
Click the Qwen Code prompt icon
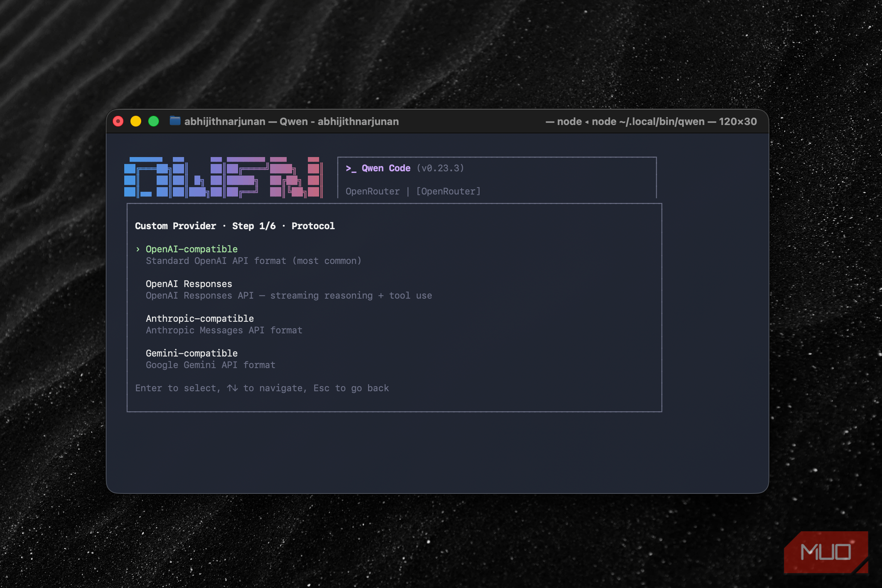click(x=351, y=169)
